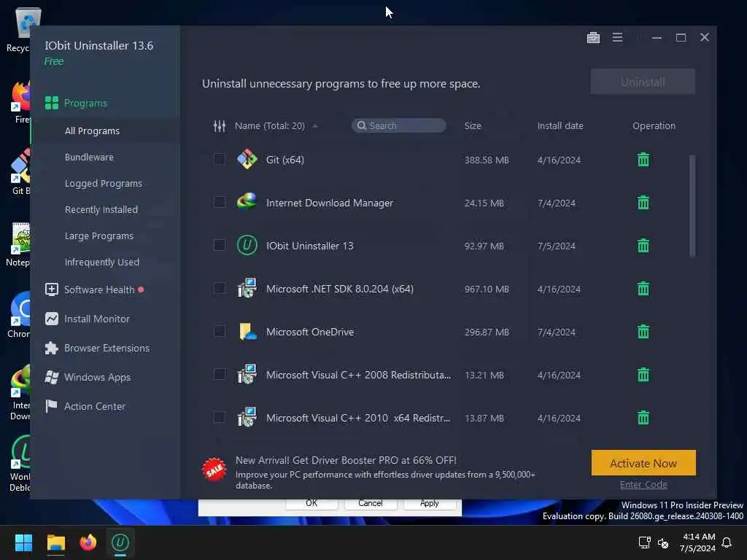Click OK in the background dialog
The height and width of the screenshot is (560, 747).
311,504
